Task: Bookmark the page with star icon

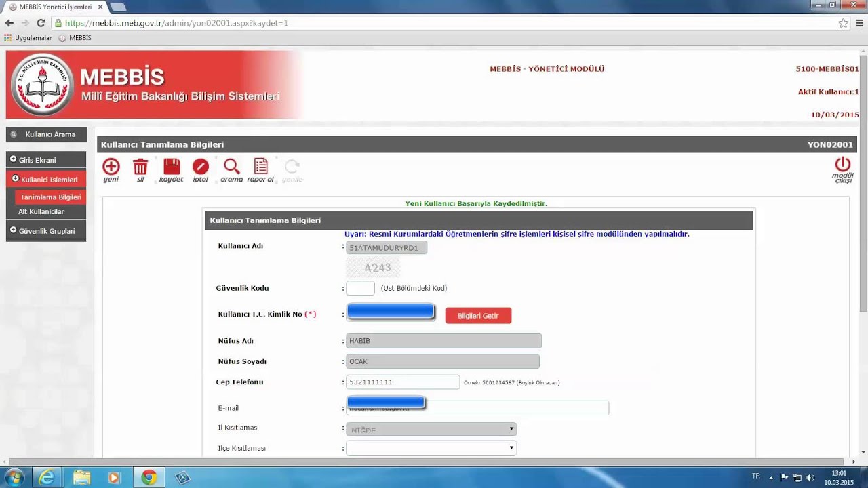Action: coord(843,23)
